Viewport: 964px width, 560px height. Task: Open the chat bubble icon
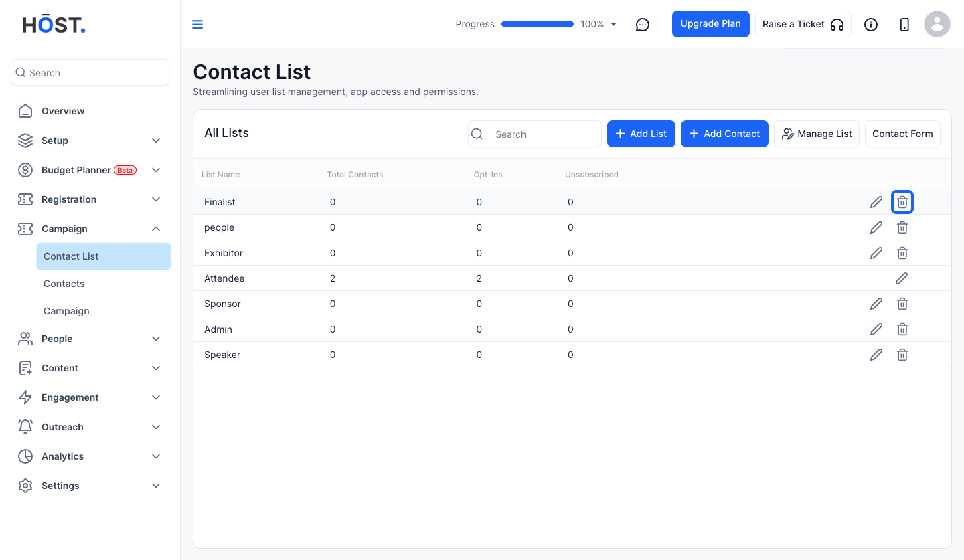click(643, 25)
